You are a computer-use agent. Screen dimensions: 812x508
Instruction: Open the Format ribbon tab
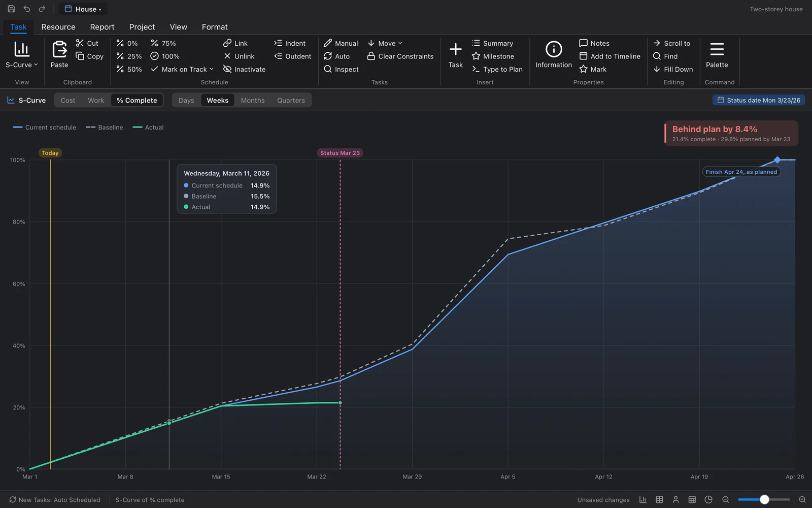215,27
